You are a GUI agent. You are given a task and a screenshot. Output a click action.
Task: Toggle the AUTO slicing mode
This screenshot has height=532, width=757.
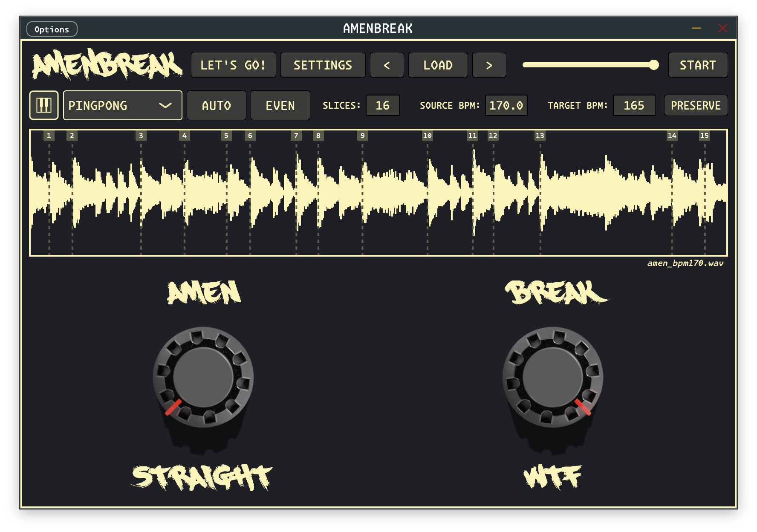coord(216,105)
